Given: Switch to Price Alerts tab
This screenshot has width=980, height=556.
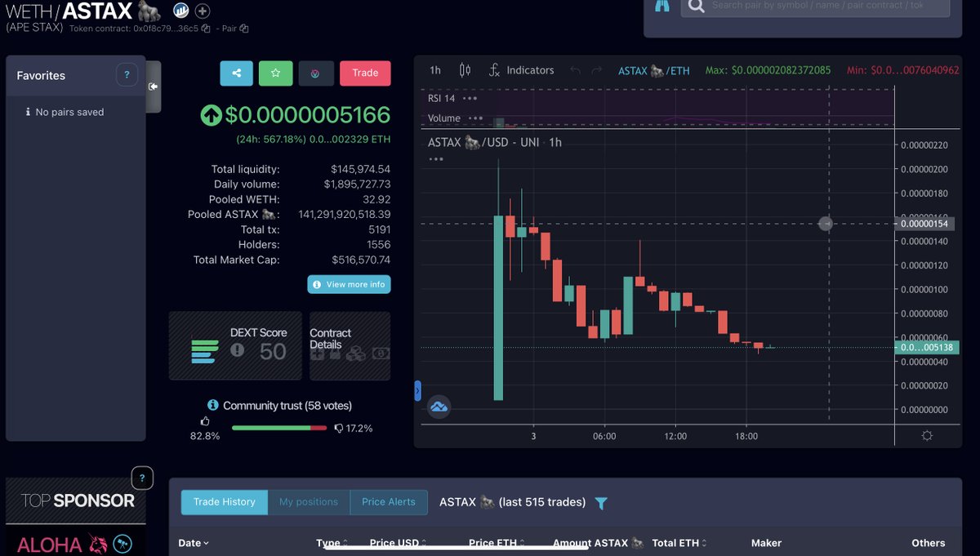Looking at the screenshot, I should click(x=389, y=502).
